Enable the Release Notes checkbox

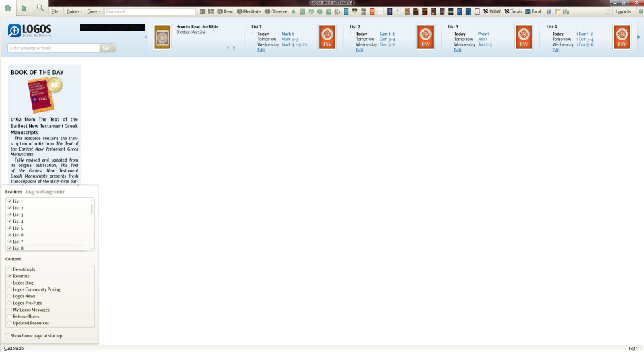click(10, 316)
